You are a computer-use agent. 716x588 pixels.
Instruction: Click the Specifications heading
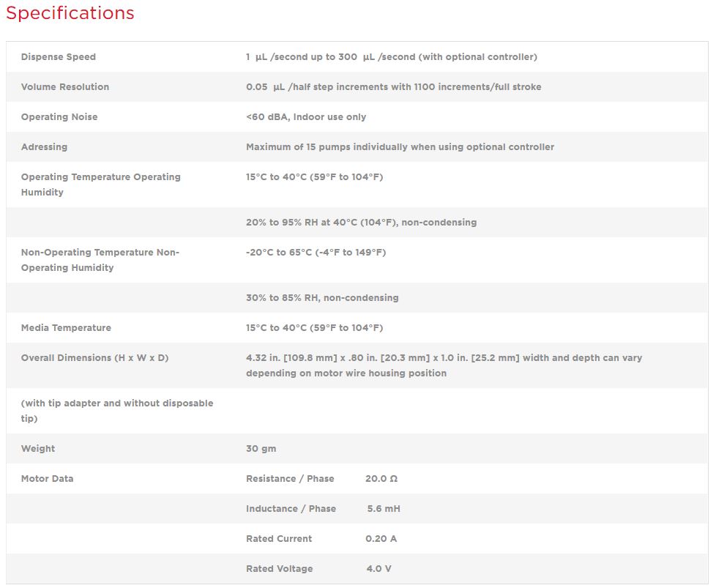pos(70,13)
